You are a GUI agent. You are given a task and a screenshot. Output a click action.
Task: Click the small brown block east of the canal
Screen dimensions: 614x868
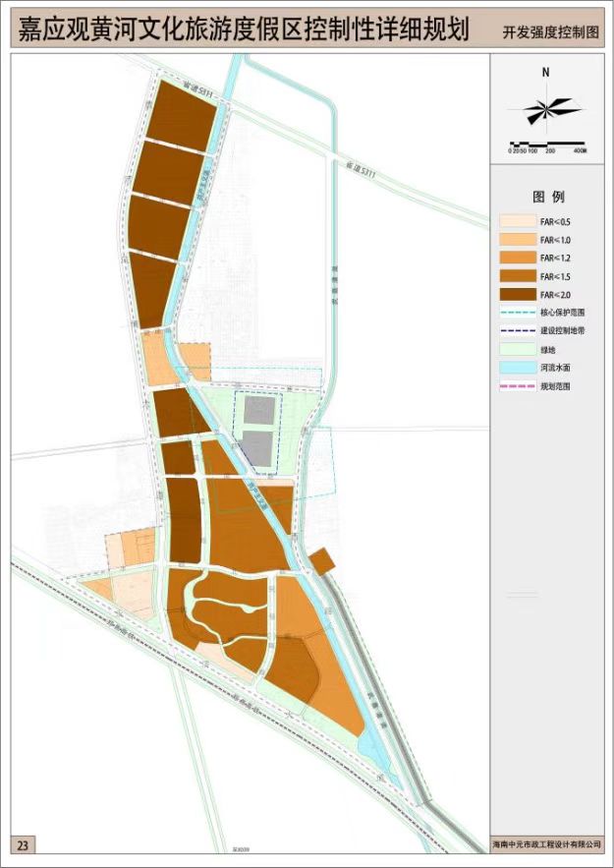[321, 562]
